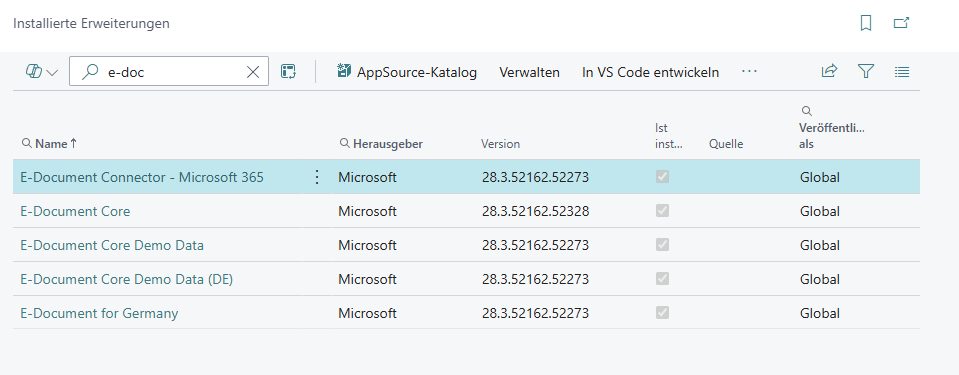Choose In VS Code entwickeln

650,72
